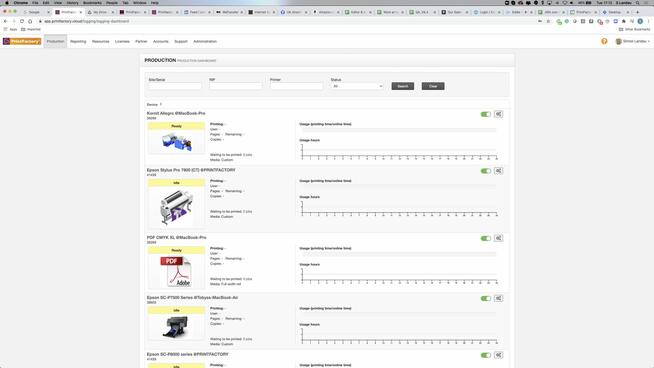Open the Imported bookmarks folder
The image size is (654, 368).
coord(31,29)
